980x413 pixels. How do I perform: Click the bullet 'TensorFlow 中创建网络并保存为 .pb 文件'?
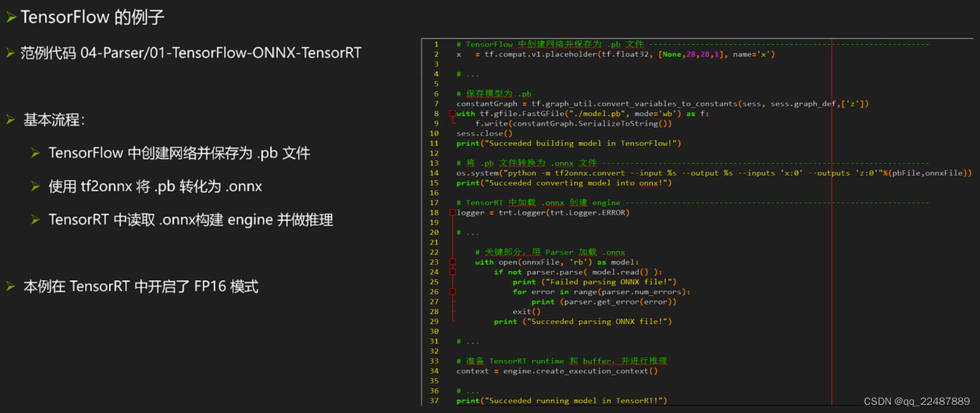pyautogui.click(x=179, y=153)
